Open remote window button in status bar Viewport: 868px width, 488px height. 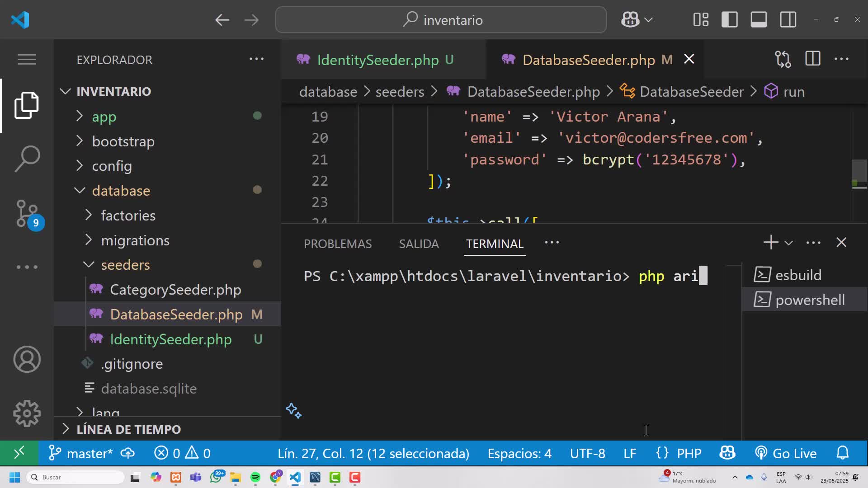click(19, 453)
